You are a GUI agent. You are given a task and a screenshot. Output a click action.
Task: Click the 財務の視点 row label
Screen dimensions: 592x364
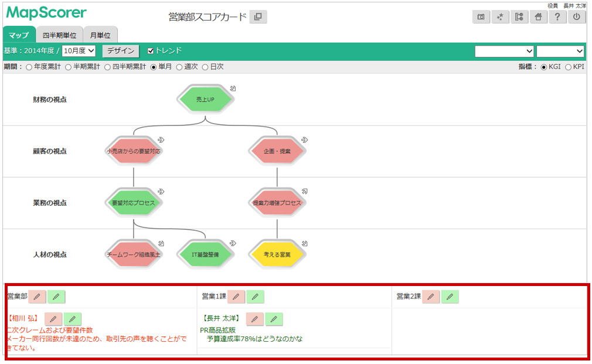(50, 100)
